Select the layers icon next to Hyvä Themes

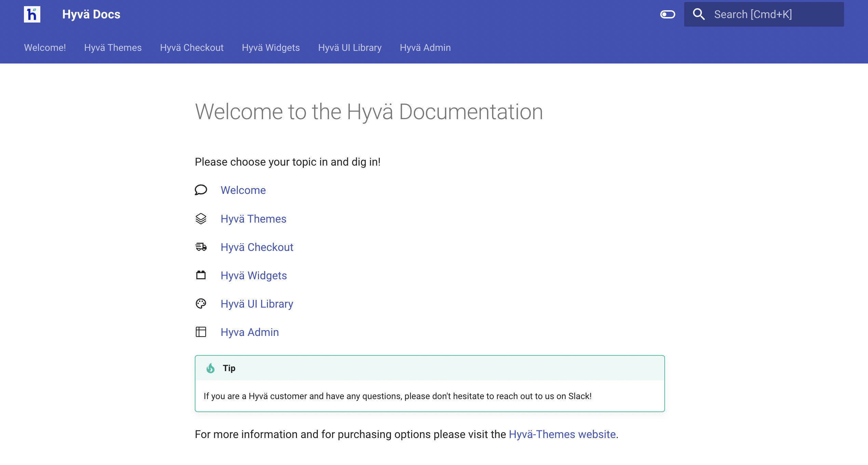[x=201, y=219]
